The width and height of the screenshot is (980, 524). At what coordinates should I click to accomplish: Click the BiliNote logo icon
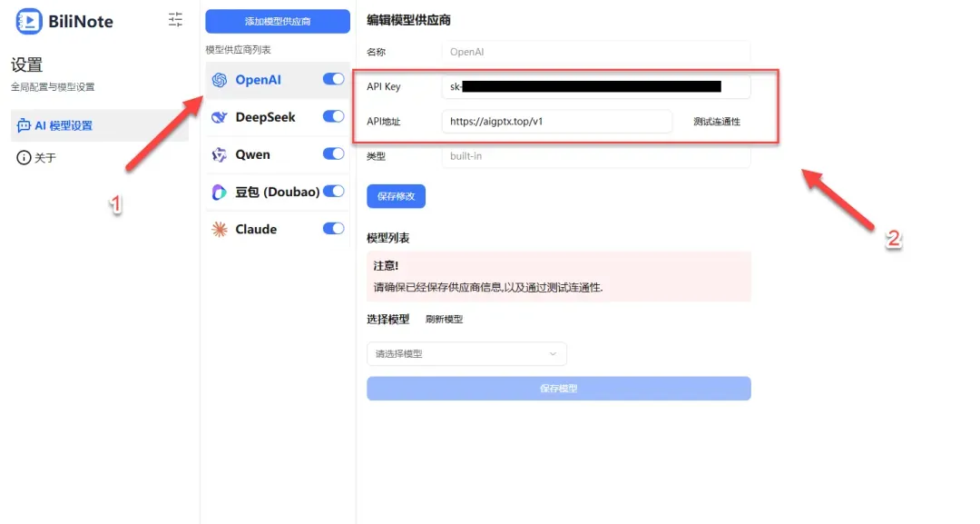pos(29,21)
